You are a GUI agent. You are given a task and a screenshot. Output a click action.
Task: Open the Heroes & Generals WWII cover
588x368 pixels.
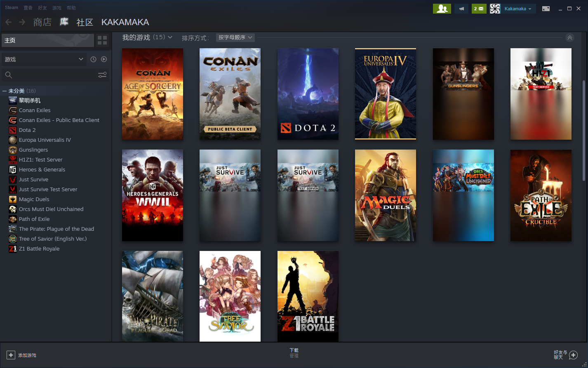pos(153,195)
